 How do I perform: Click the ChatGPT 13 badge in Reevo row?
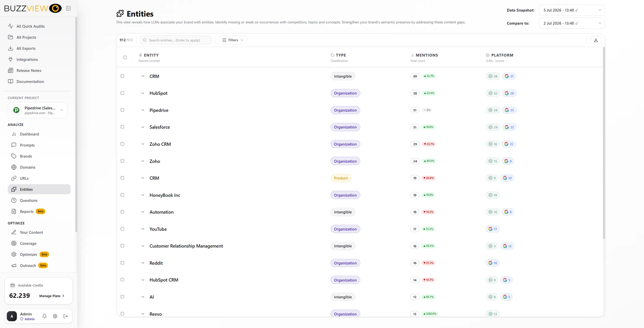(493, 314)
